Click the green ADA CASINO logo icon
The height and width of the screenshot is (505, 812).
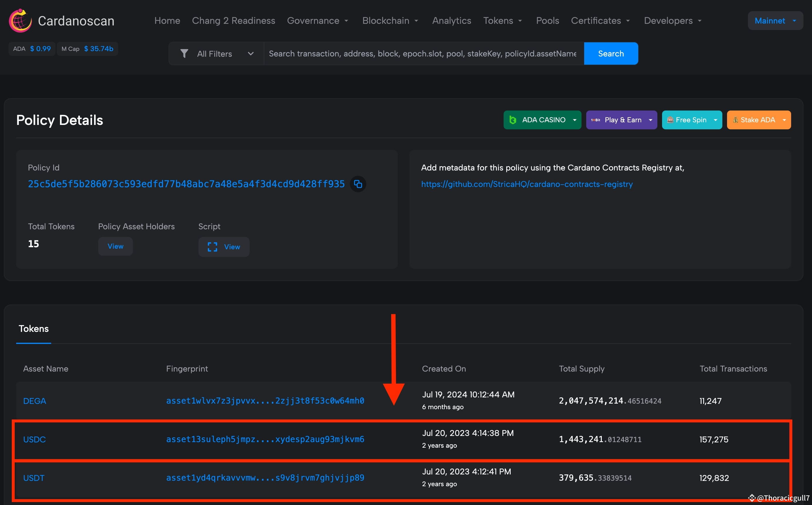click(x=513, y=120)
